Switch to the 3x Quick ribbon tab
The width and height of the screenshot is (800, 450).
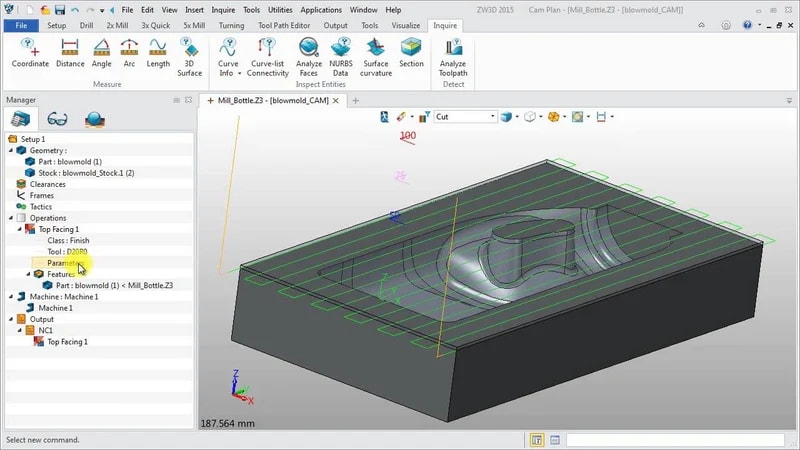pos(156,25)
